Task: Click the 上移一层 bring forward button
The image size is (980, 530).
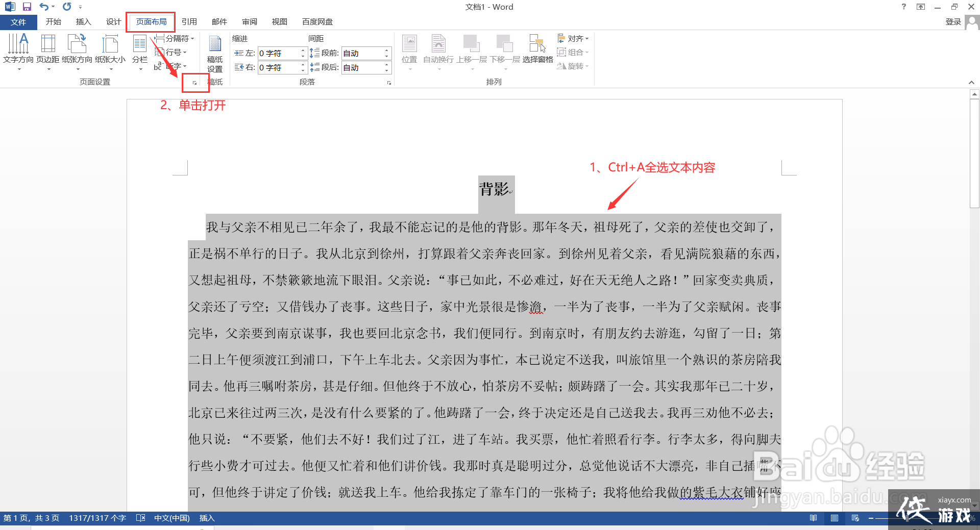Action: tap(472, 52)
